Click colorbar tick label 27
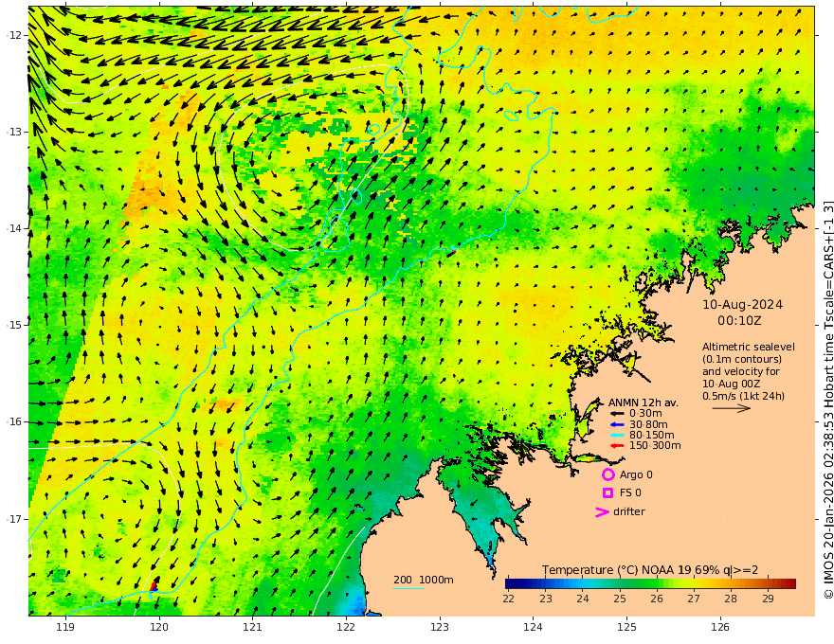The height and width of the screenshot is (644, 834). (694, 599)
